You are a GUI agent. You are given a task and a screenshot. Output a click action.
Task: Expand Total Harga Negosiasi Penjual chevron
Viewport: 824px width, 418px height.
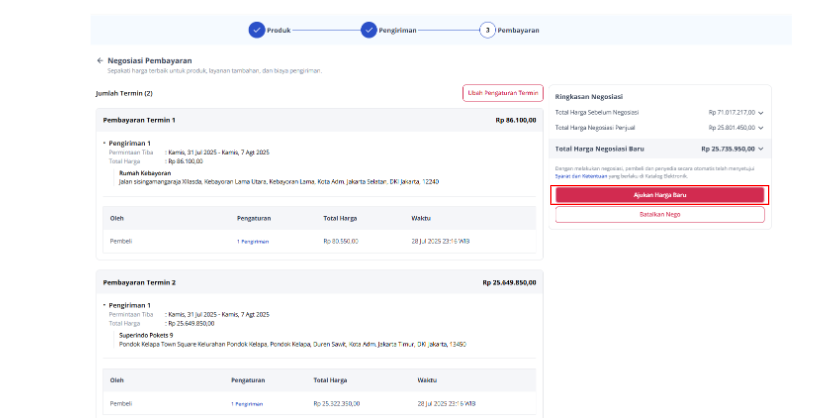pos(760,128)
